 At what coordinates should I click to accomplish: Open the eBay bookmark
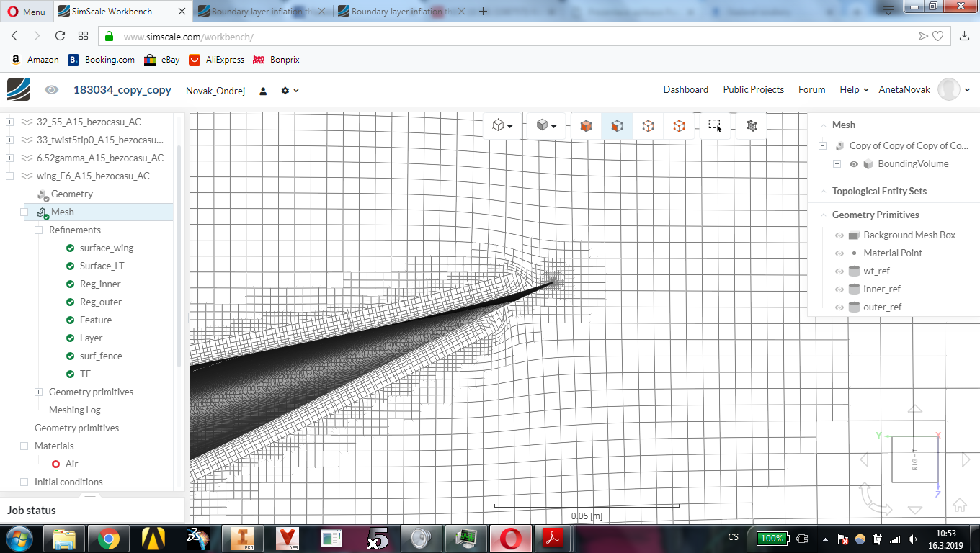point(162,60)
